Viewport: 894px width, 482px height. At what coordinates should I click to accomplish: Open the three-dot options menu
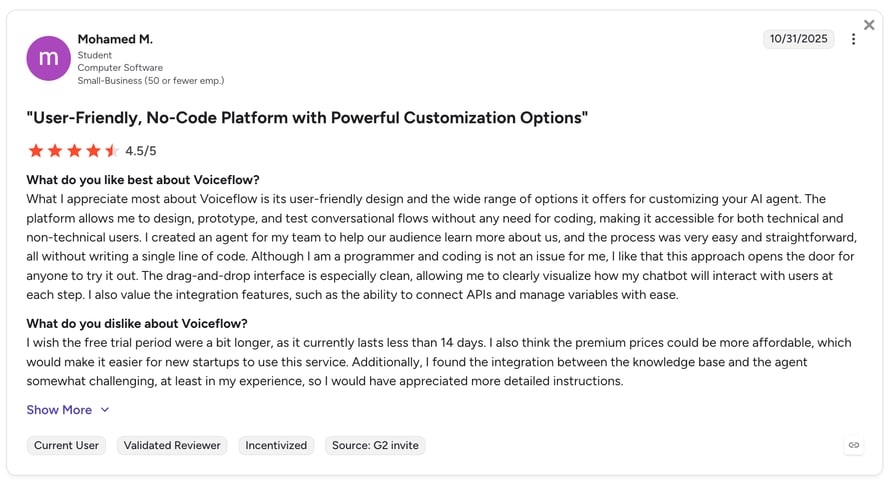(x=854, y=39)
